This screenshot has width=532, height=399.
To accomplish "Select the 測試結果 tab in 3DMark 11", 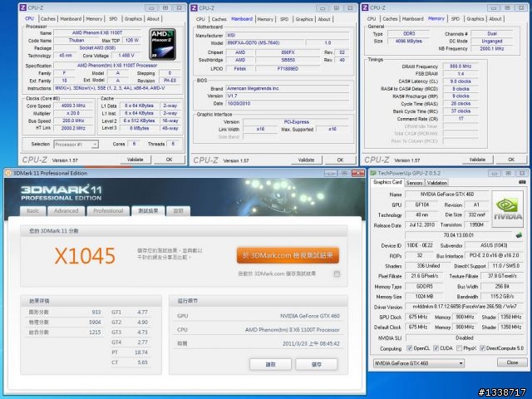I will pos(148,210).
